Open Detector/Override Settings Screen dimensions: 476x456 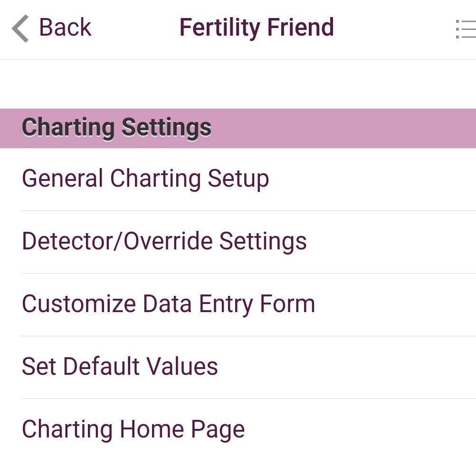click(x=164, y=241)
